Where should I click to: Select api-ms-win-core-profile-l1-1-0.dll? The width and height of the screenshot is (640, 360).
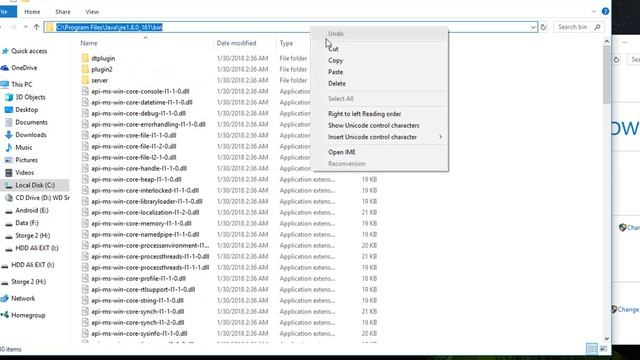[138, 279]
